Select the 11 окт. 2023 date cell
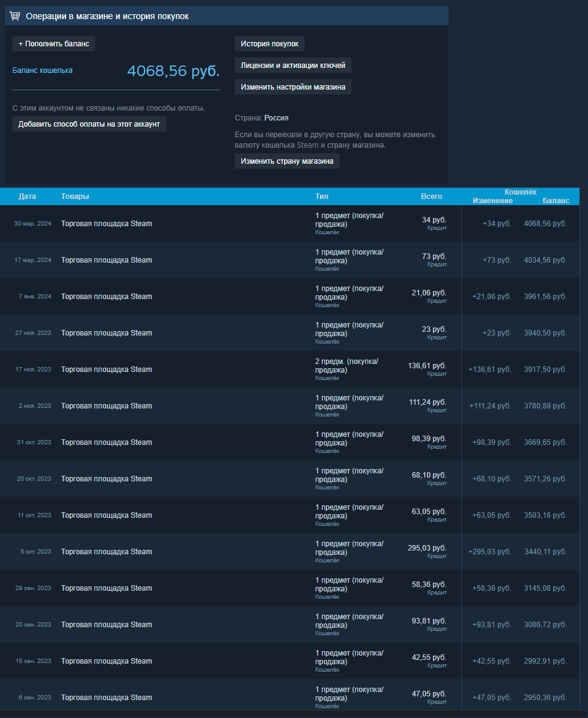Image resolution: width=588 pixels, height=718 pixels. coord(35,515)
